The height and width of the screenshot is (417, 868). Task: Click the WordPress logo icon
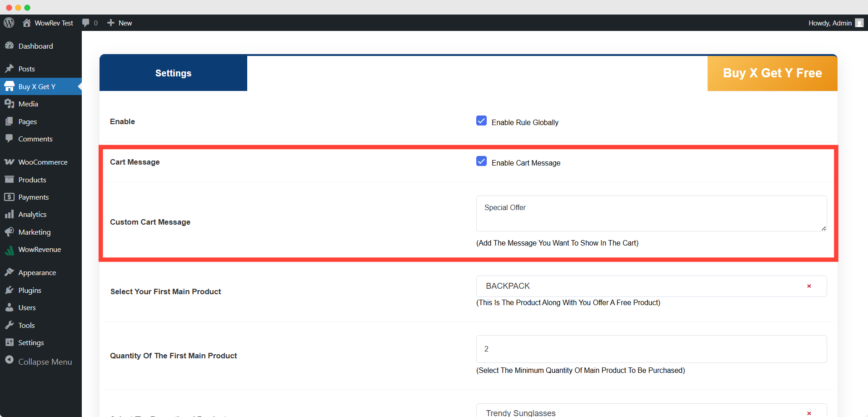coord(9,23)
